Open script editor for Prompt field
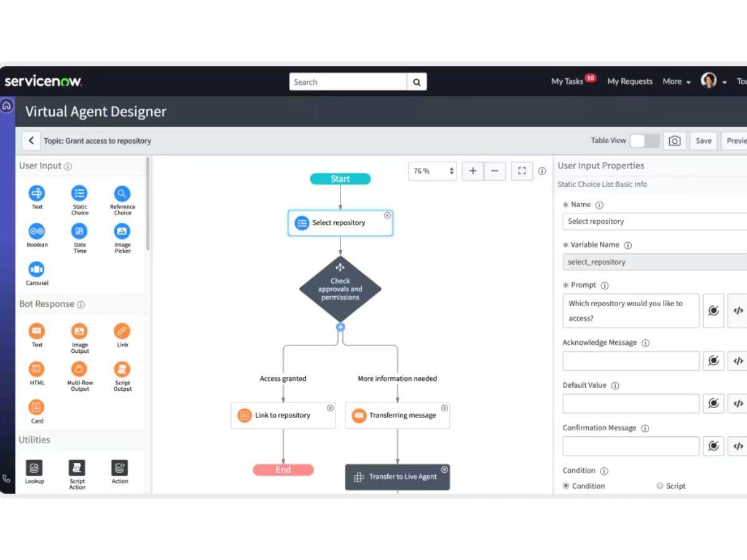Image resolution: width=747 pixels, height=560 pixels. [738, 310]
